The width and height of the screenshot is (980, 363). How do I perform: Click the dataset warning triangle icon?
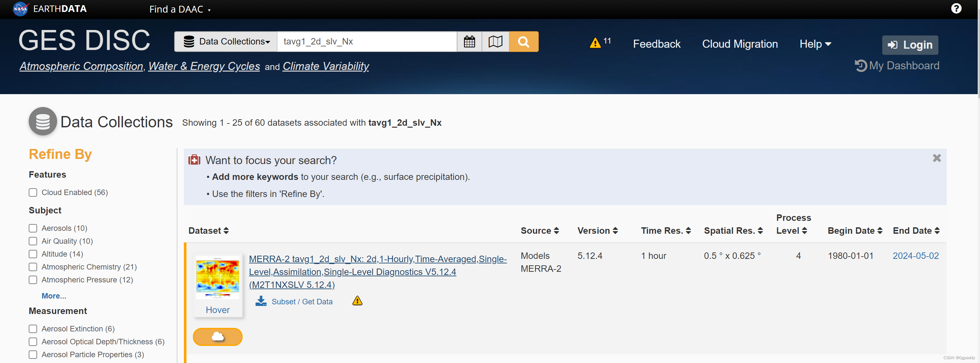(x=357, y=301)
